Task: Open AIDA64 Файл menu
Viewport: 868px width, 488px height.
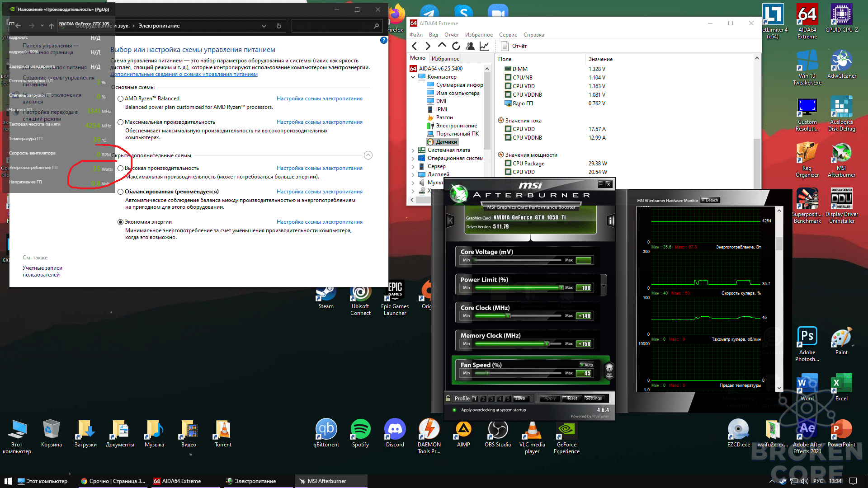Action: point(416,35)
